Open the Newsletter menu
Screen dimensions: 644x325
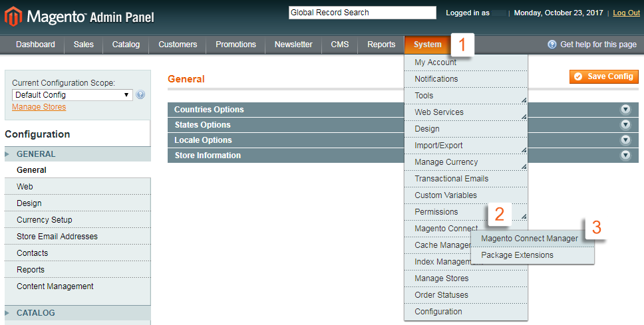[x=293, y=45]
